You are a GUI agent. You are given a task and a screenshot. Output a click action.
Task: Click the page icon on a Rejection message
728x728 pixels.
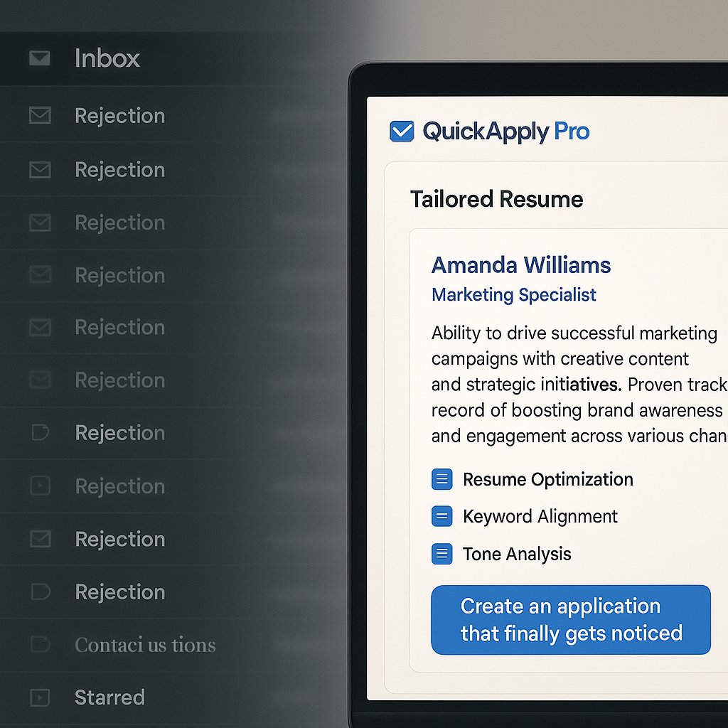pos(41,432)
